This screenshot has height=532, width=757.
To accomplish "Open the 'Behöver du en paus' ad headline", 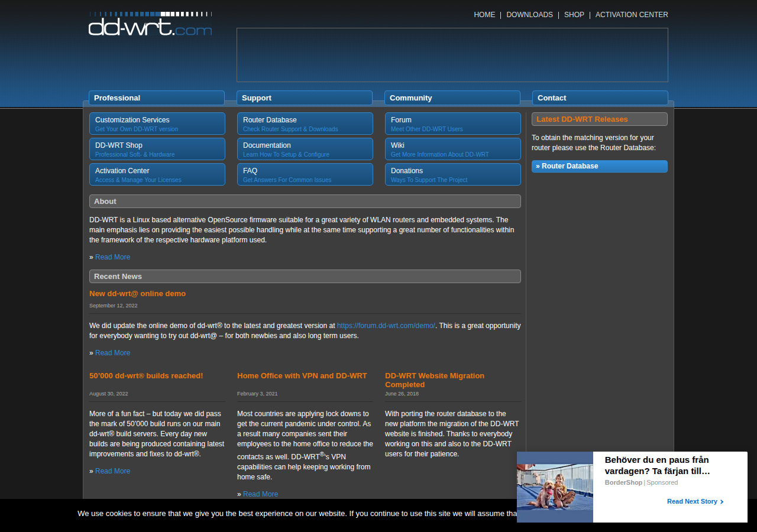I will [x=657, y=465].
